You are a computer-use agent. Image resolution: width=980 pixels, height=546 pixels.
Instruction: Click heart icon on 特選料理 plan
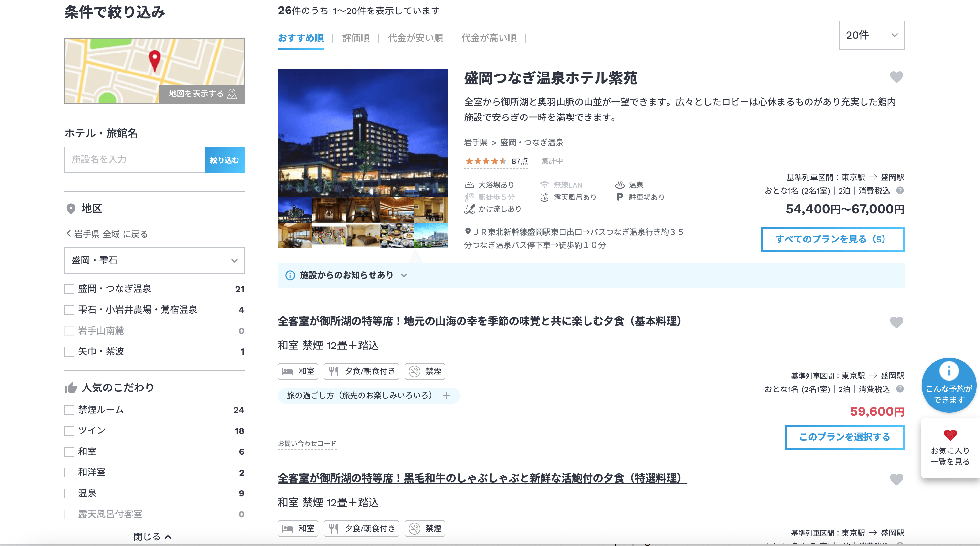(896, 479)
